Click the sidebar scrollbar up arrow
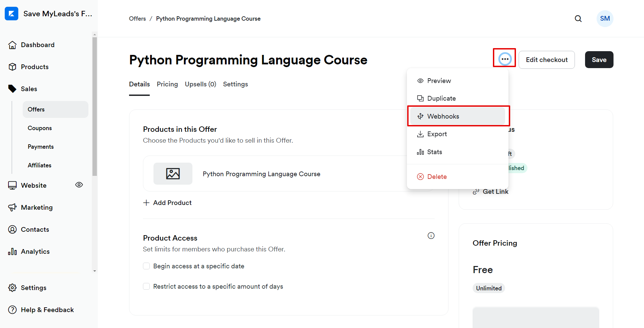The height and width of the screenshot is (328, 644). point(95,34)
